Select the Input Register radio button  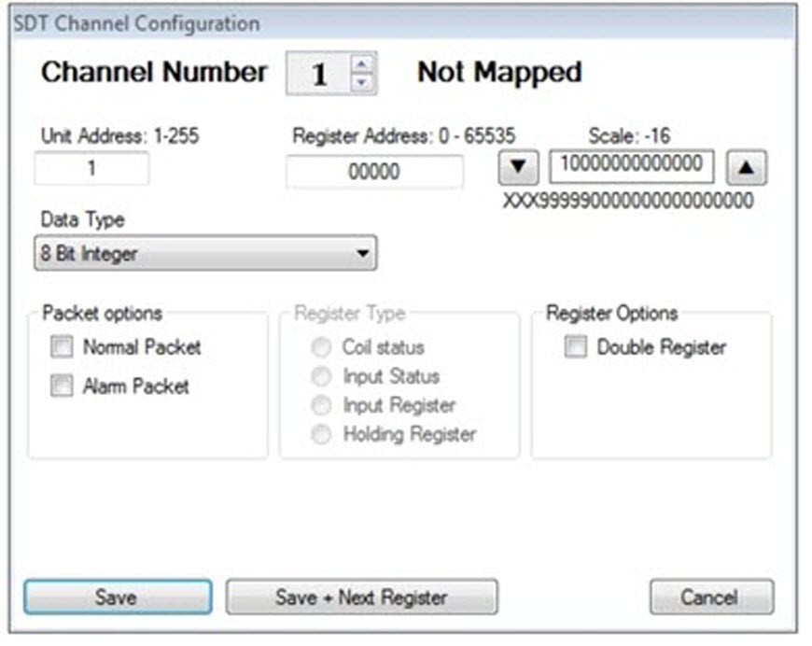(321, 405)
